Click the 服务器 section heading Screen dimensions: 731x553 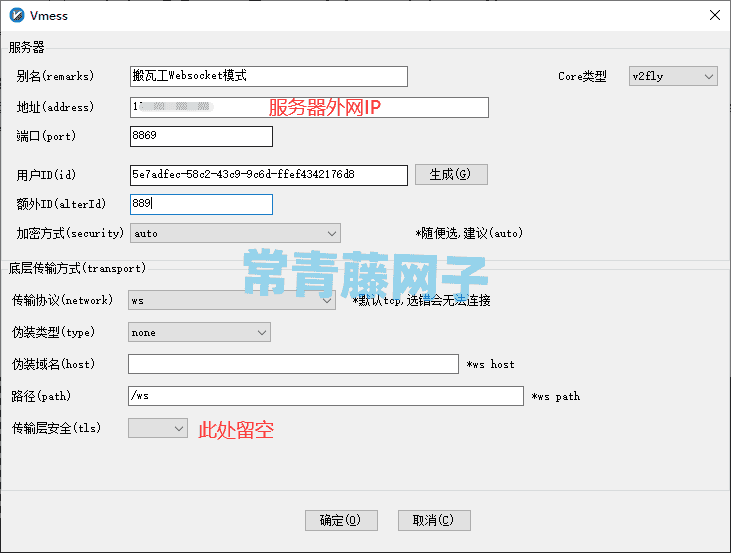coord(27,47)
